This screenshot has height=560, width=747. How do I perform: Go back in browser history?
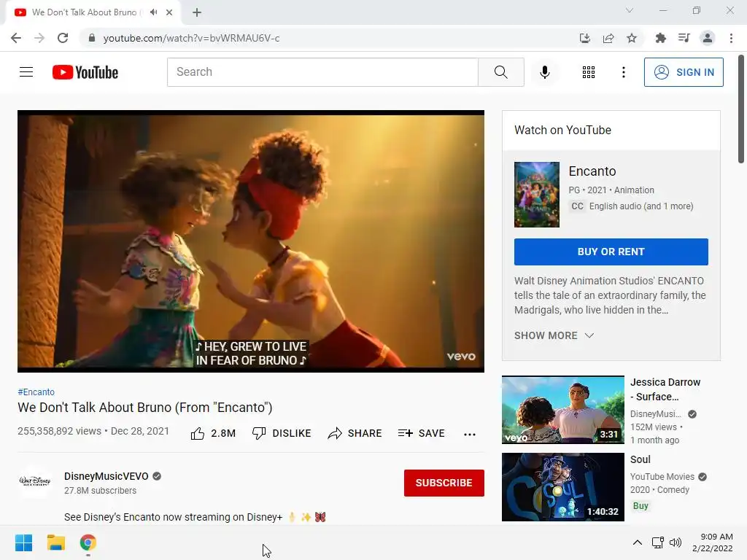click(16, 38)
